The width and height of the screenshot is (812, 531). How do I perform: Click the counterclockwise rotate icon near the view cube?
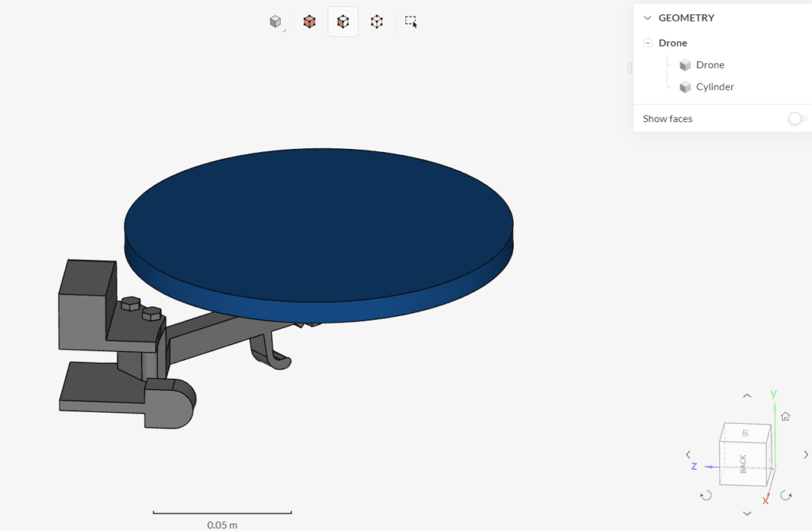point(706,495)
